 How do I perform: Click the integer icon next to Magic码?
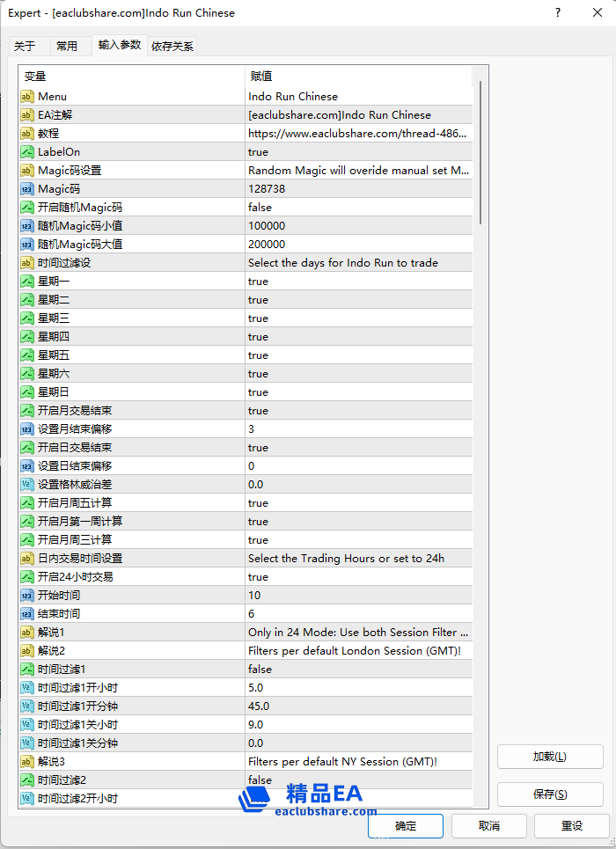coord(27,189)
